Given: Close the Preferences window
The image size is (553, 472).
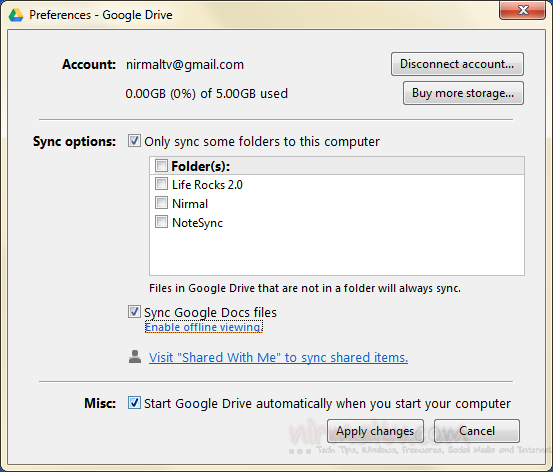Looking at the screenshot, I should (523, 10).
